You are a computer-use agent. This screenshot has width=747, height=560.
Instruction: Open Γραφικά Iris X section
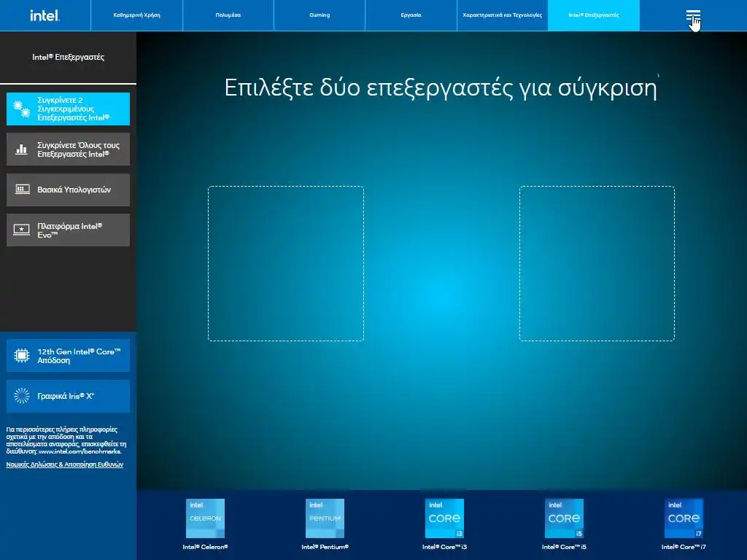(x=68, y=396)
